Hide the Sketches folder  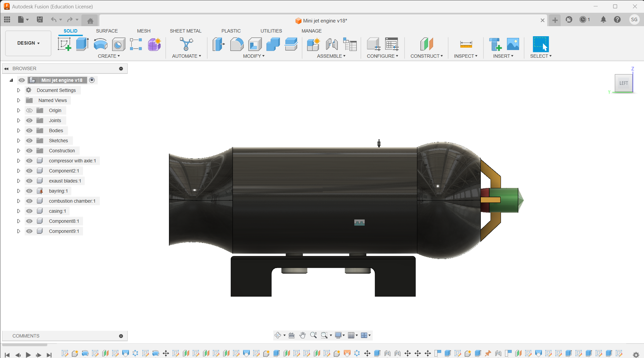(x=29, y=141)
